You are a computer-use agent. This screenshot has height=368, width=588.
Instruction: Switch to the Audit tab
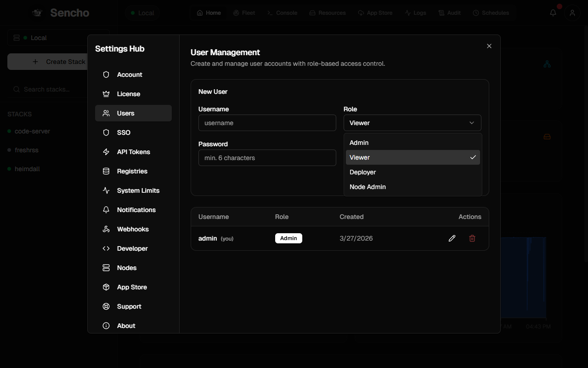pyautogui.click(x=450, y=13)
